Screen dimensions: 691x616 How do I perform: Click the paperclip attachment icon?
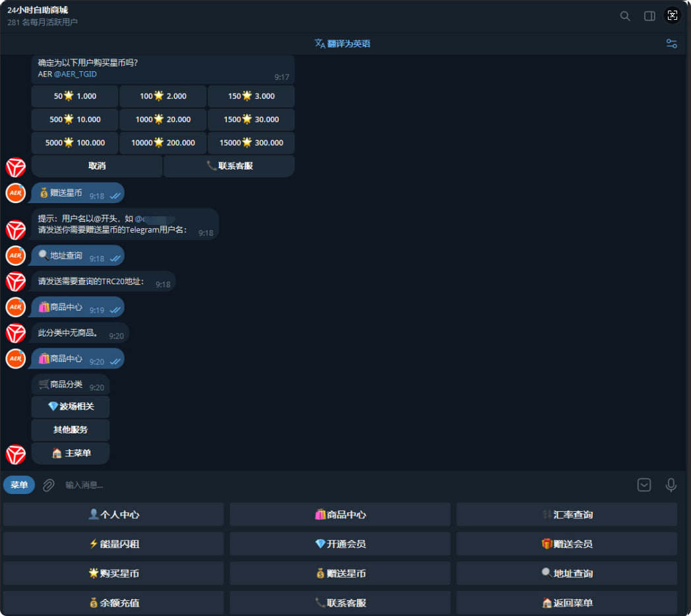coord(49,485)
